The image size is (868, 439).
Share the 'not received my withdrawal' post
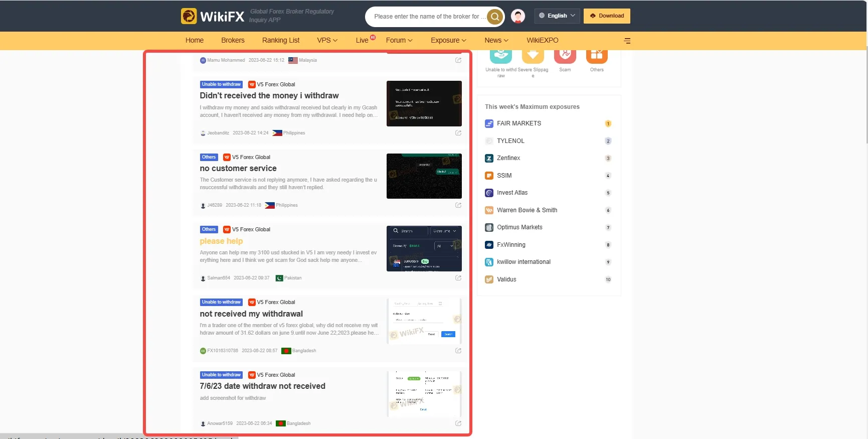[458, 351]
